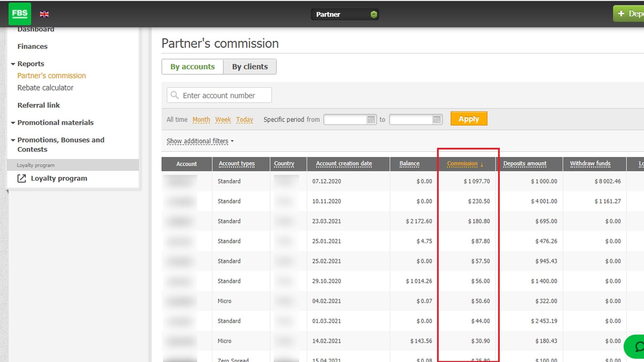Screen dimensions: 644x362
Task: Click the magnifier icon in account search
Action: point(174,95)
